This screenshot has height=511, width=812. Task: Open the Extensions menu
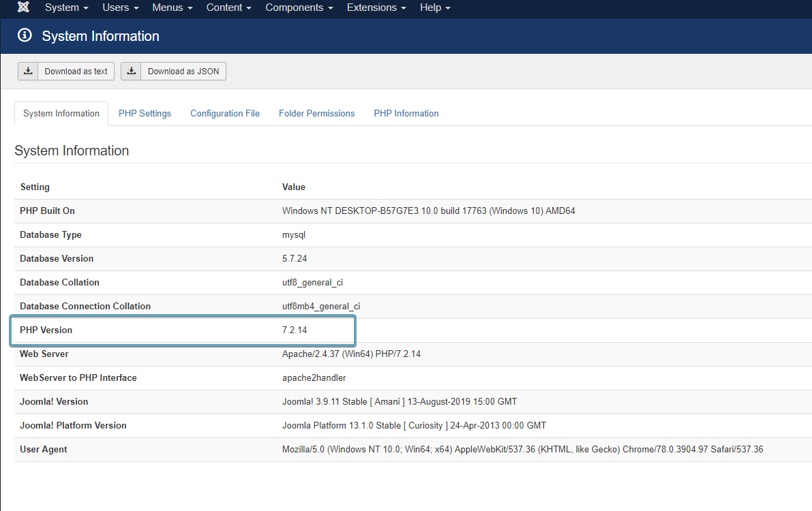click(x=376, y=7)
